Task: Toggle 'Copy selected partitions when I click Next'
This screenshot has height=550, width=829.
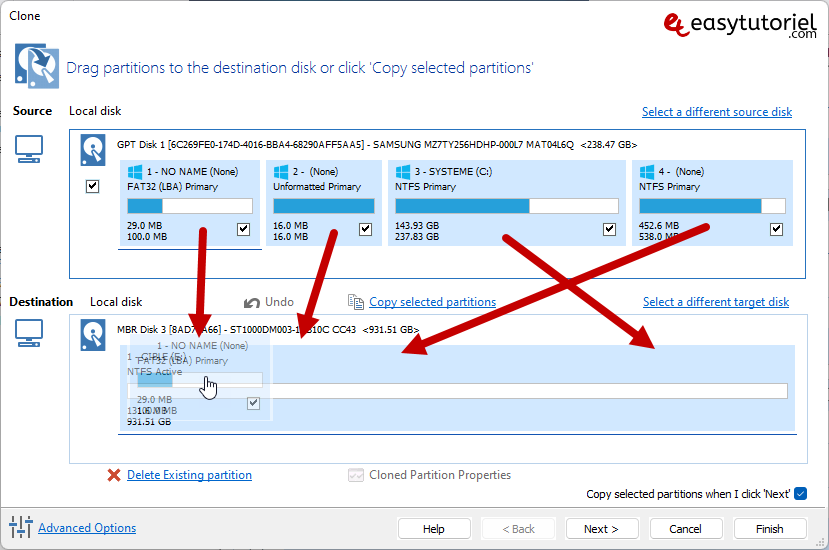Action: [x=800, y=493]
